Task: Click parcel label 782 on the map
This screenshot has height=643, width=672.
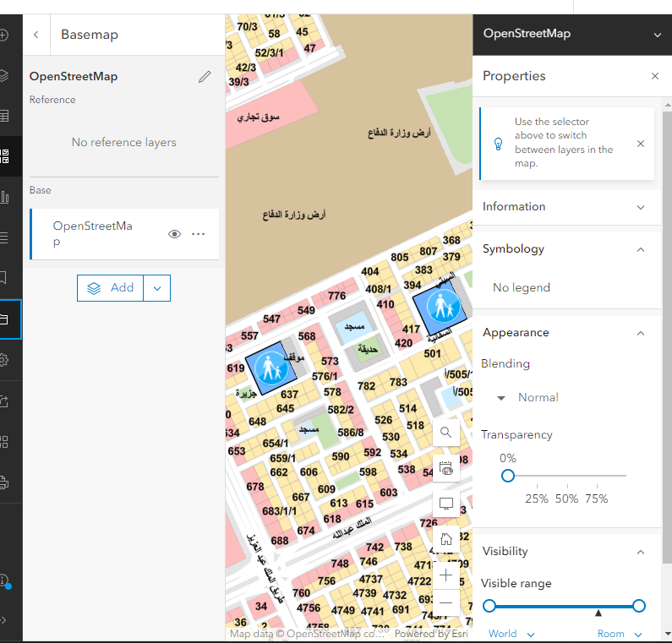Action: 366,386
